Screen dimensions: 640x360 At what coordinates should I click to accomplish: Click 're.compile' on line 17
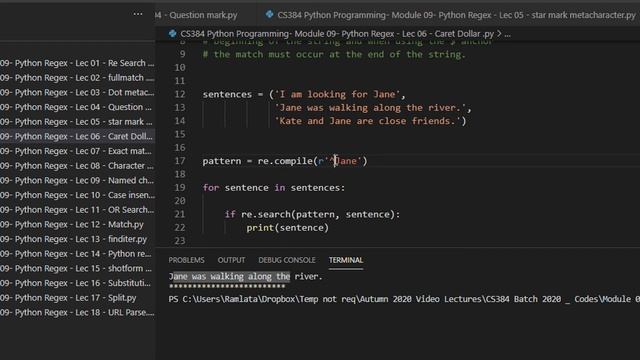click(x=285, y=161)
